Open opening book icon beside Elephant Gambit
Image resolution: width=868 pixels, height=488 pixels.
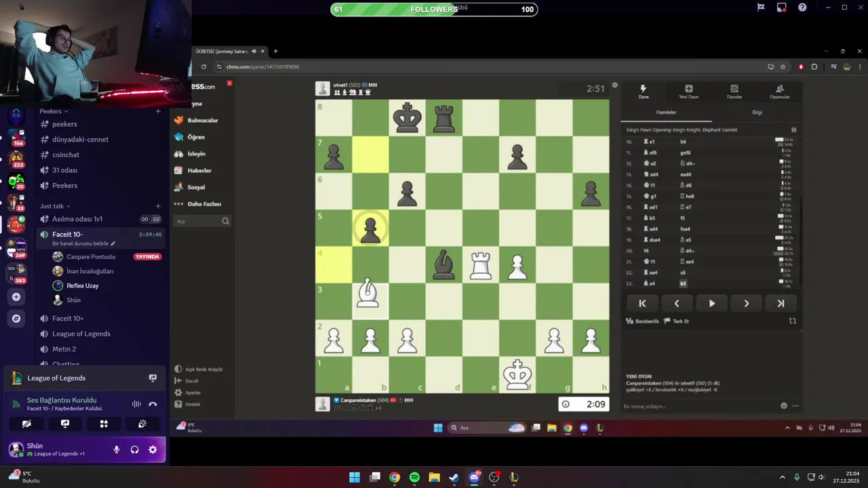tap(793, 129)
